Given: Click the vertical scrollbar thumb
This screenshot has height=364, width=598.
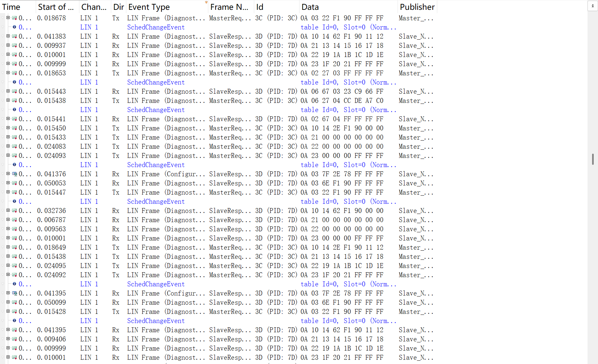Looking at the screenshot, I should [x=593, y=159].
